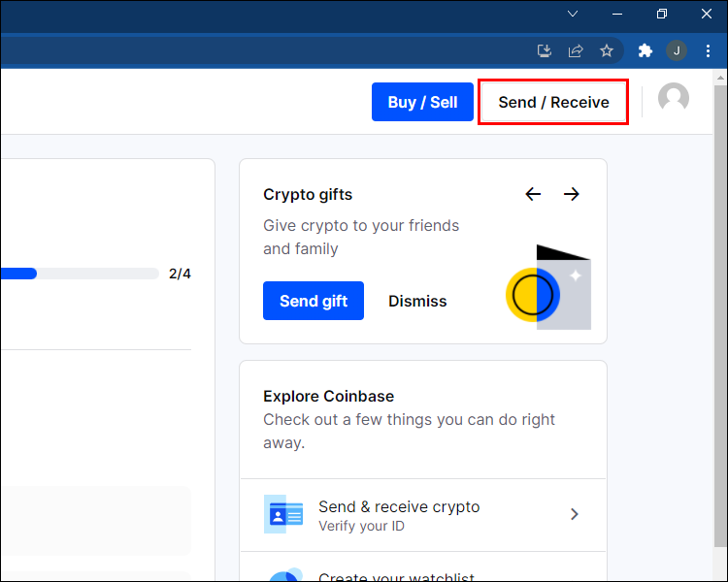The height and width of the screenshot is (582, 728).
Task: Open Send & receive crypto item
Action: point(423,515)
